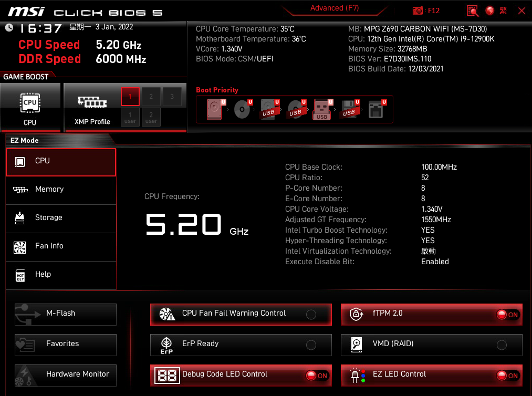Click the date 3 Jan, 2022
Image resolution: width=532 pixels, height=396 pixels.
coord(114,27)
